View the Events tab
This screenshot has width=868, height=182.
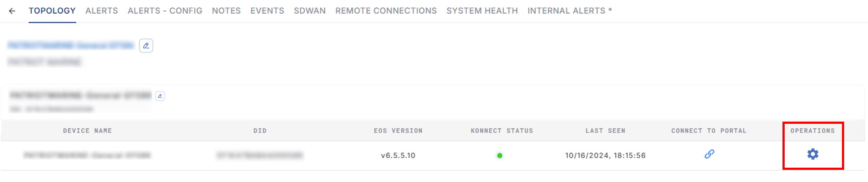click(x=267, y=11)
